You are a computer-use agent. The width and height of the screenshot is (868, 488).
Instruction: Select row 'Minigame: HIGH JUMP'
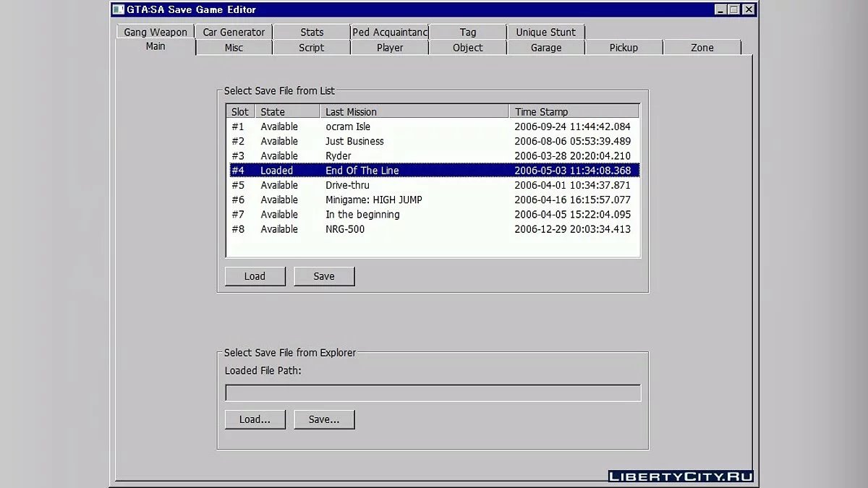[x=433, y=200]
